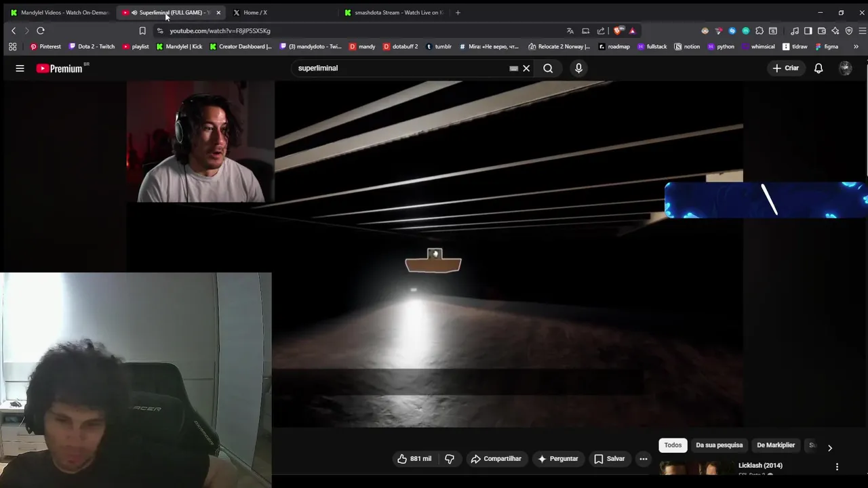Go back with browser back arrow
868x488 pixels.
[14, 30]
